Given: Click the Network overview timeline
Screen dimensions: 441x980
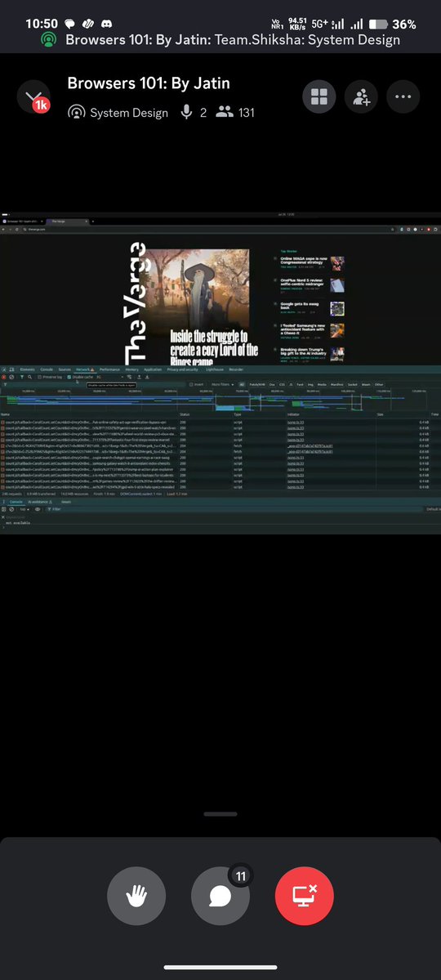Looking at the screenshot, I should point(220,400).
